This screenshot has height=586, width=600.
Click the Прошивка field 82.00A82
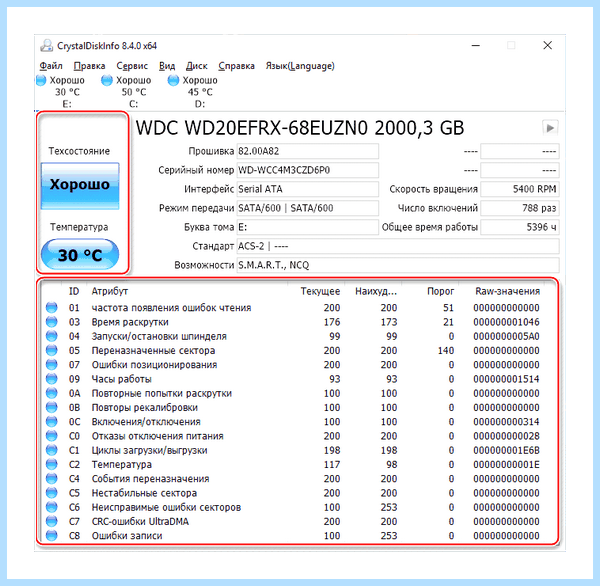(x=308, y=151)
